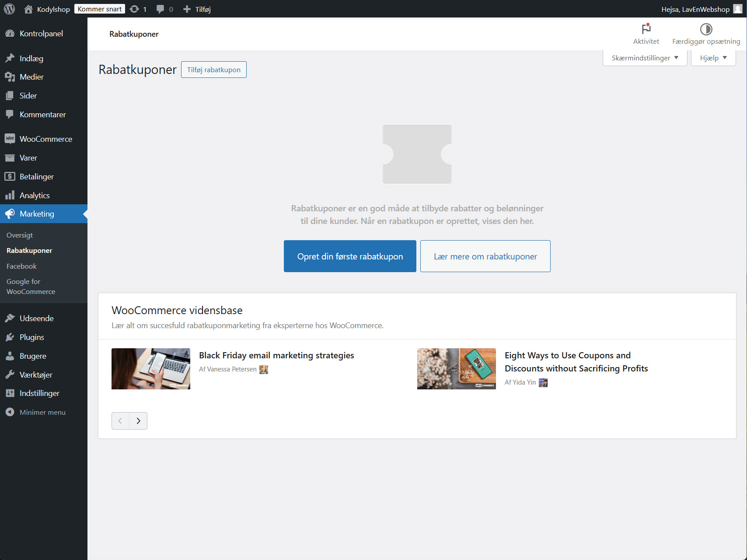Open Brugere via the users icon
747x560 pixels.
point(10,356)
